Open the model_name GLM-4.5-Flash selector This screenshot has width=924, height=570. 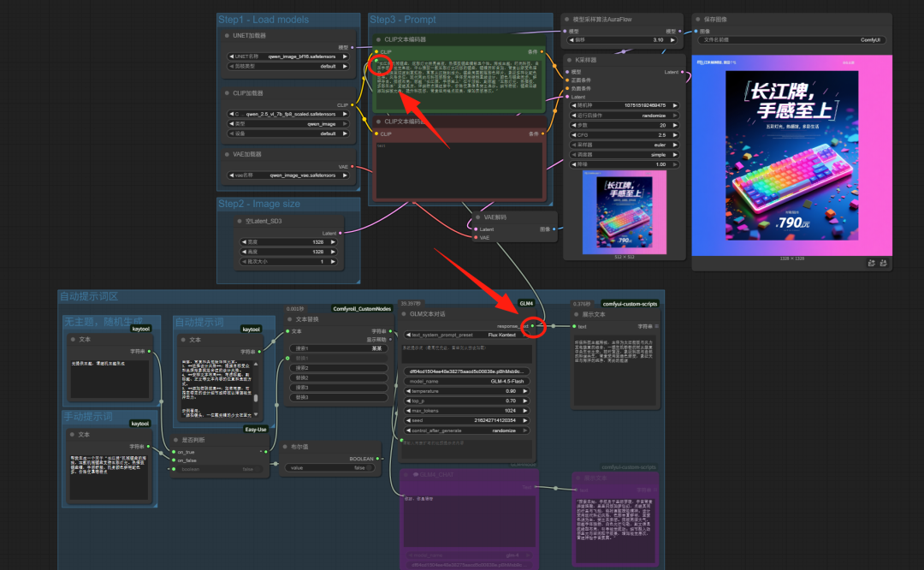pyautogui.click(x=467, y=382)
